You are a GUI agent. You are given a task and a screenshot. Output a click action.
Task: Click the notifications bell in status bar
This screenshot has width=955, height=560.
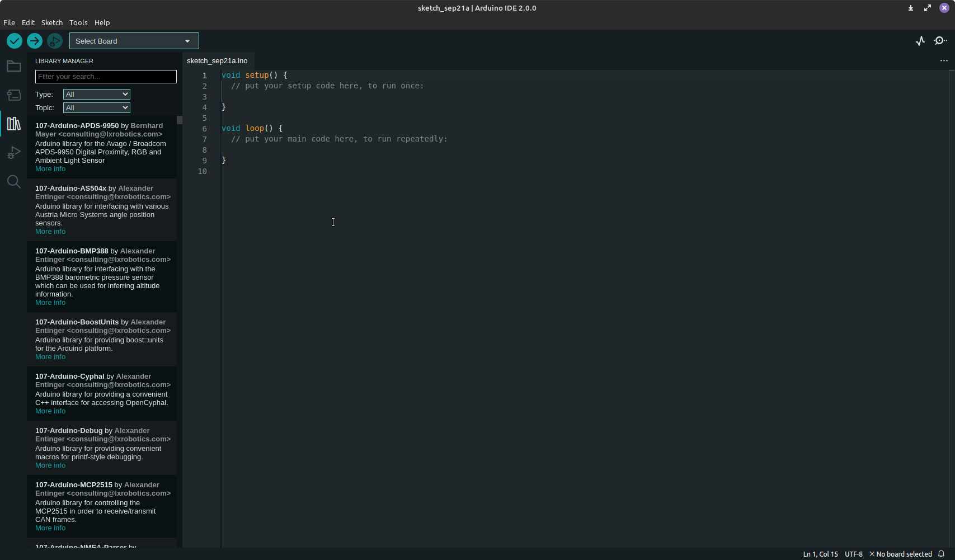(x=942, y=554)
